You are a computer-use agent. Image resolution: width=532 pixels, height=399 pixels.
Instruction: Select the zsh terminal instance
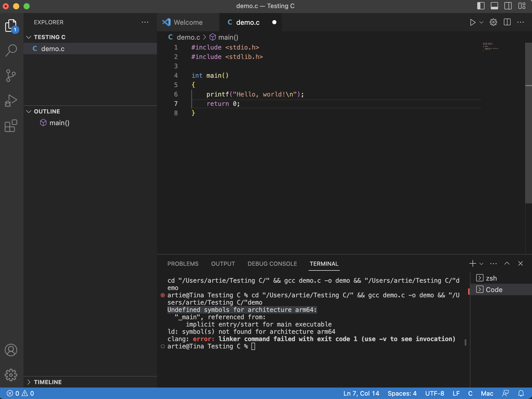point(501,278)
